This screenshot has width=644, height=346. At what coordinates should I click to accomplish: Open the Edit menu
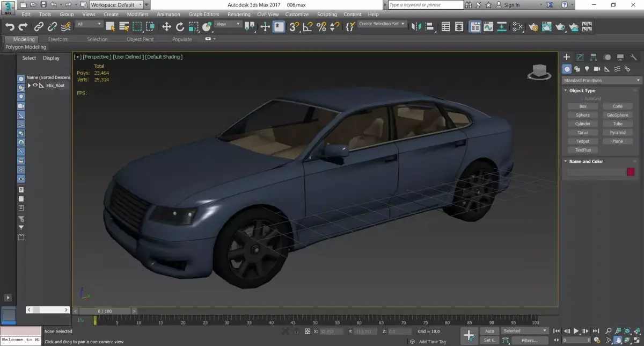point(26,15)
